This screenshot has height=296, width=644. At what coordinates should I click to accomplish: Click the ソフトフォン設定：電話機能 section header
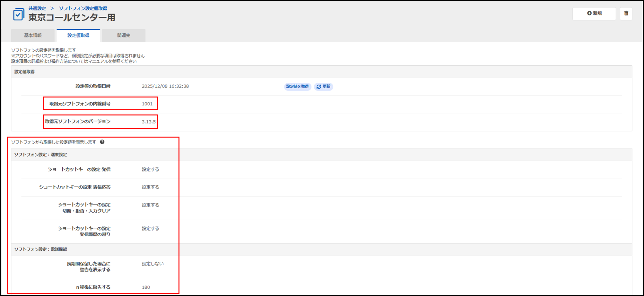tap(40, 249)
